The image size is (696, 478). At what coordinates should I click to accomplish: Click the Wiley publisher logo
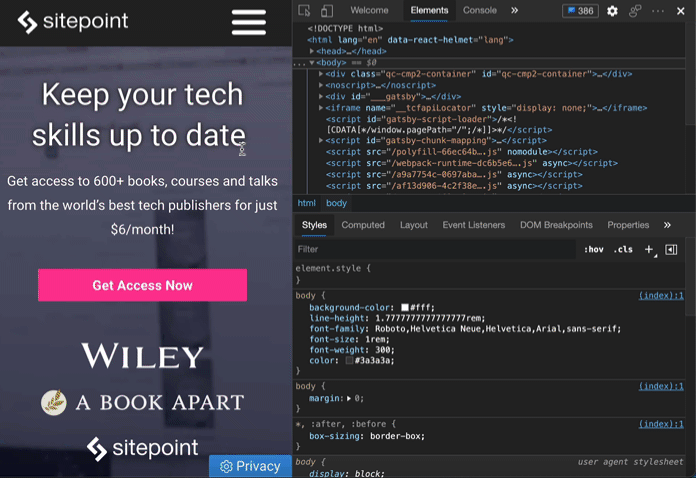click(x=142, y=356)
